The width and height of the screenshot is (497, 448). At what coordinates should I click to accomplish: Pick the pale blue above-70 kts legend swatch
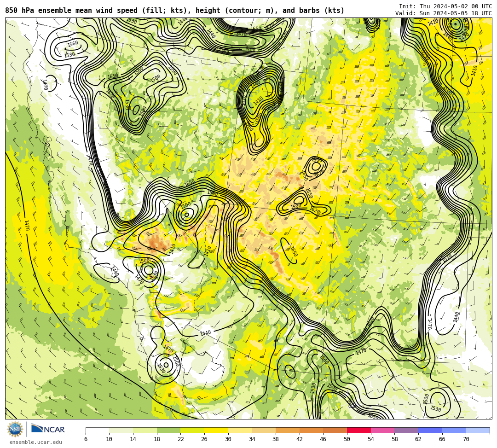(478, 430)
